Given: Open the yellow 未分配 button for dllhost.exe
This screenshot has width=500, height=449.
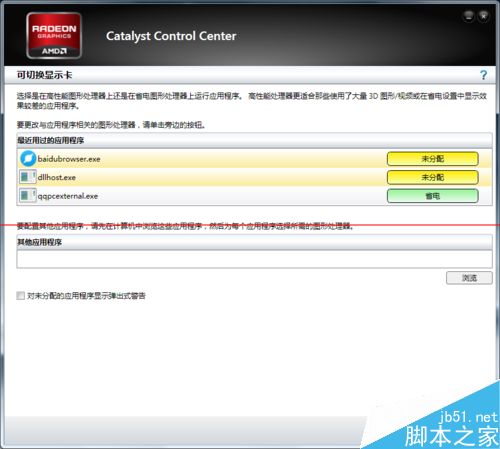Looking at the screenshot, I should tap(432, 177).
